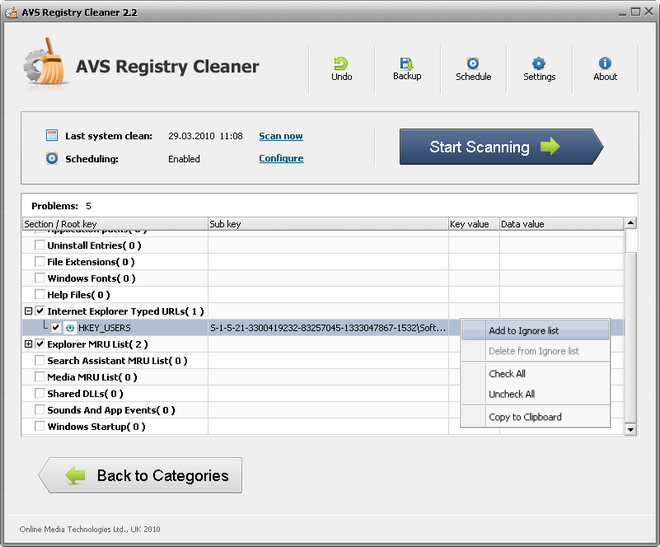Select the S-1-5-21 sub key cell
The width and height of the screenshot is (660, 547).
tap(327, 328)
